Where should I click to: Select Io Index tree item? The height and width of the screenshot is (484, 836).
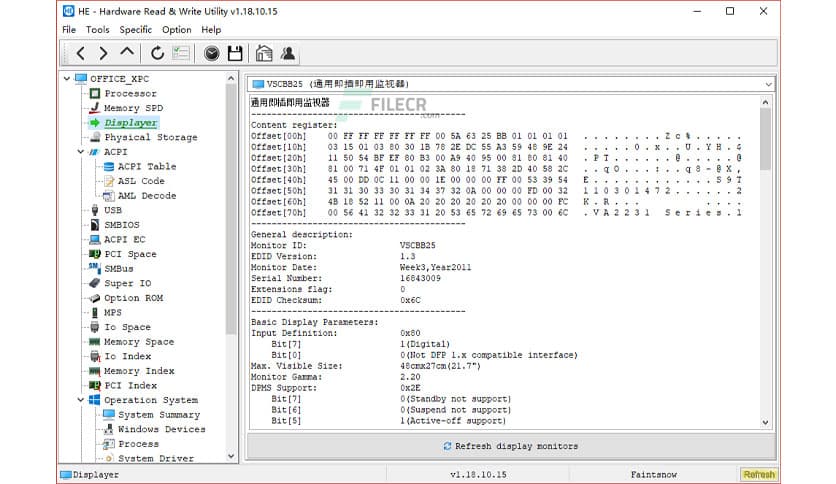[x=127, y=356]
